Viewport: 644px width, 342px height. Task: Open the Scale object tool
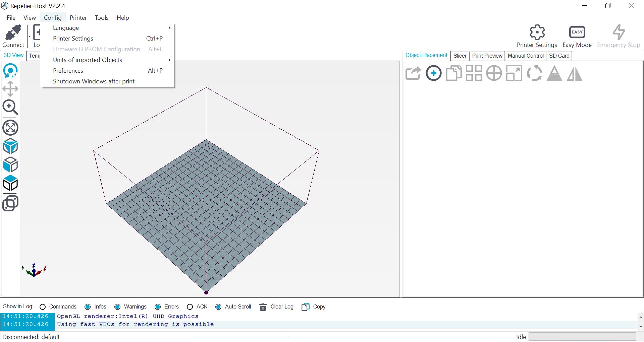(514, 73)
